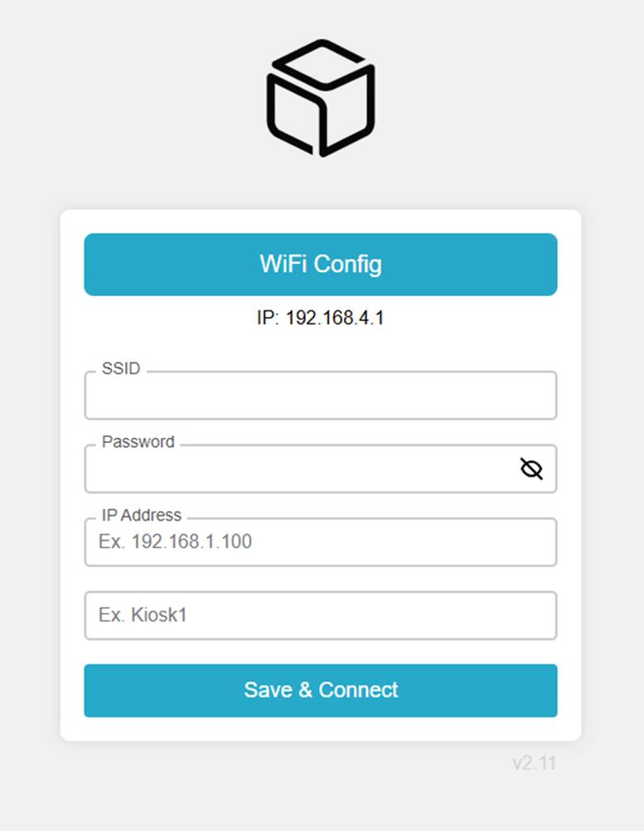Click the v2.11 version number
This screenshot has width=644, height=831.
[x=534, y=763]
